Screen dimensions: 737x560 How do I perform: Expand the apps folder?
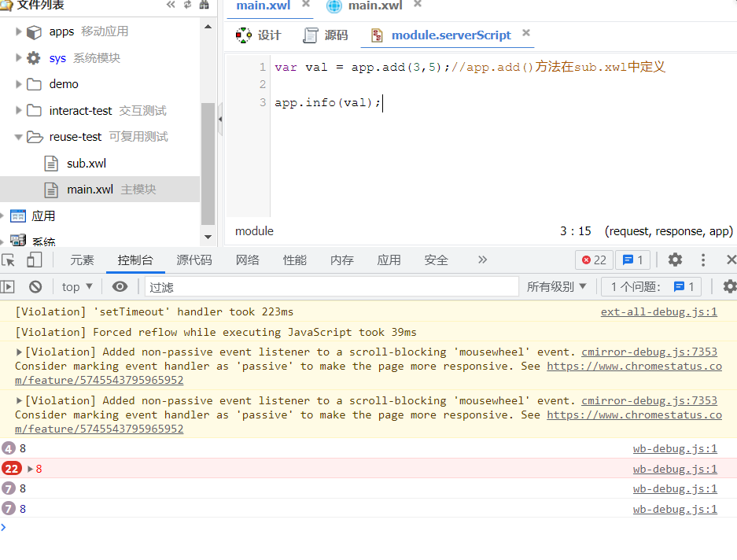(x=19, y=31)
